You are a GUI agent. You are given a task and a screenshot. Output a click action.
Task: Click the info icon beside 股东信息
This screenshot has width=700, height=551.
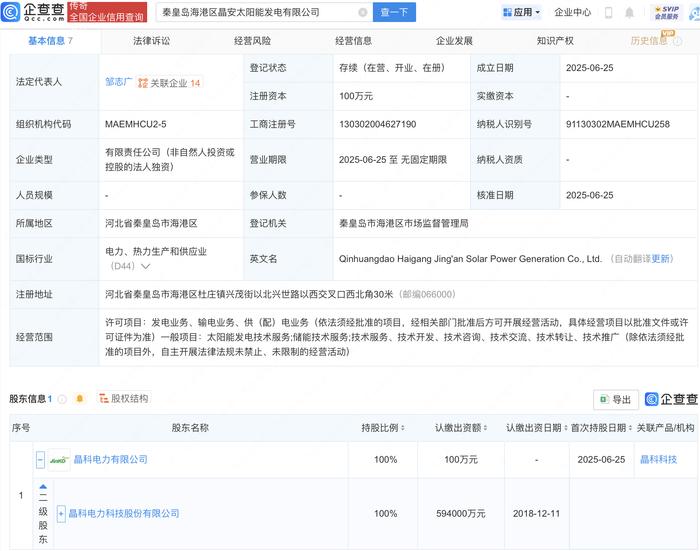click(62, 399)
